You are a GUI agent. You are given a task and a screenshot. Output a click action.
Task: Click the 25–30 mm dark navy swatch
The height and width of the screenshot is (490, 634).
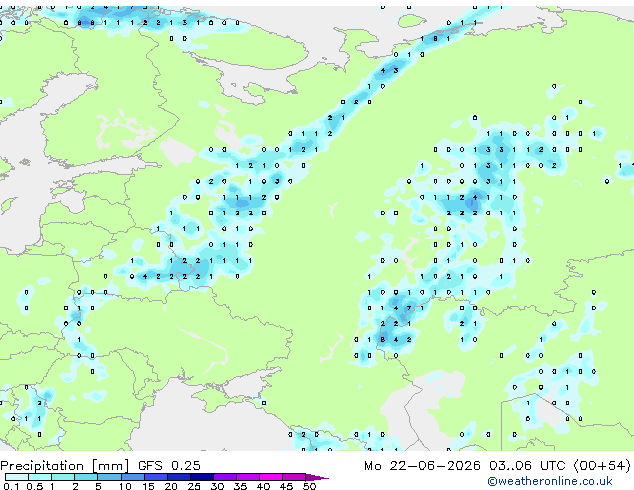pos(201,477)
